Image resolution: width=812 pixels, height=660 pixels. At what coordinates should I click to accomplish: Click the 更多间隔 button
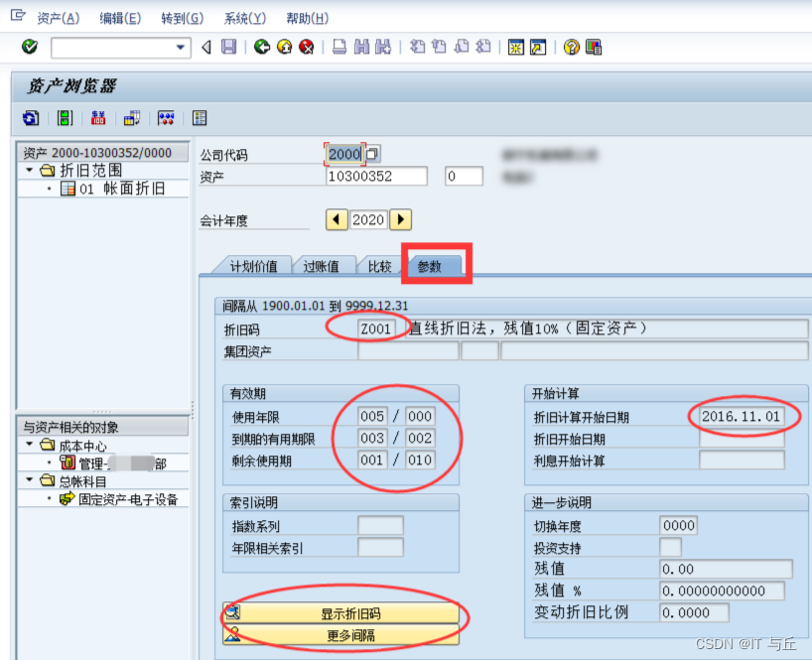coord(340,634)
